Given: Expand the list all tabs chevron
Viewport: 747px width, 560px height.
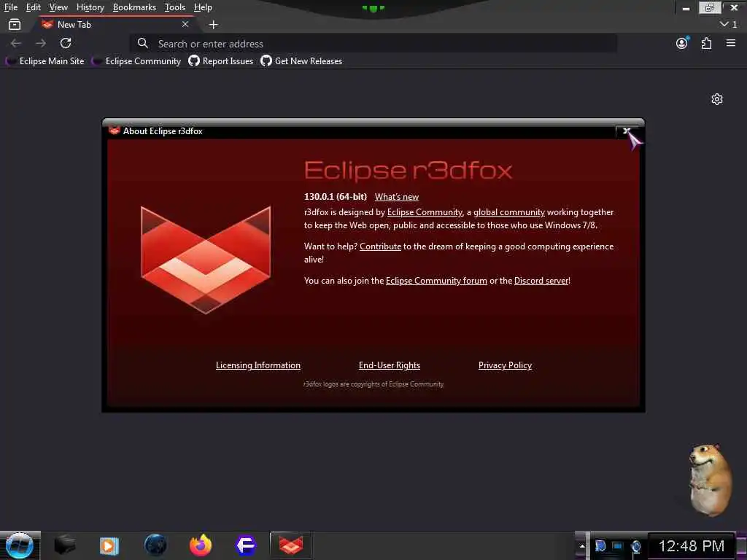Looking at the screenshot, I should pos(724,24).
